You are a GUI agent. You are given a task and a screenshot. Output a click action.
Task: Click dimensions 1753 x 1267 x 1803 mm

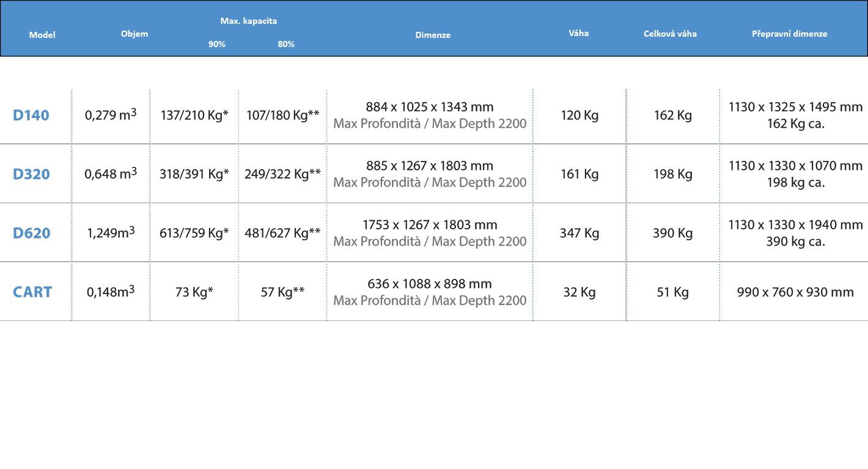pyautogui.click(x=430, y=224)
